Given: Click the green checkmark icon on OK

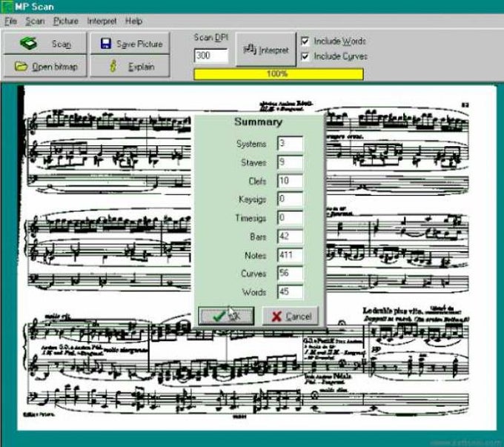Looking at the screenshot, I should (219, 317).
